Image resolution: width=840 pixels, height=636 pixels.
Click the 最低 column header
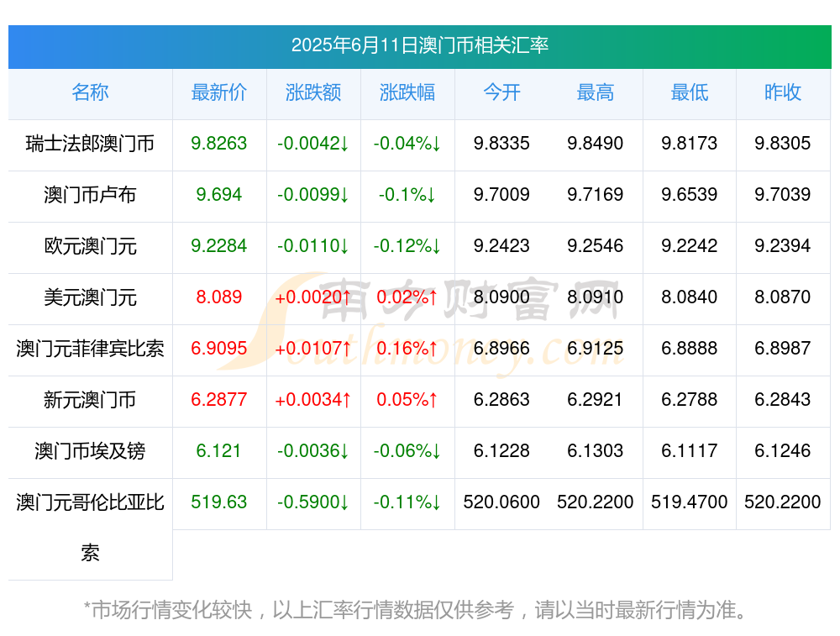point(690,92)
